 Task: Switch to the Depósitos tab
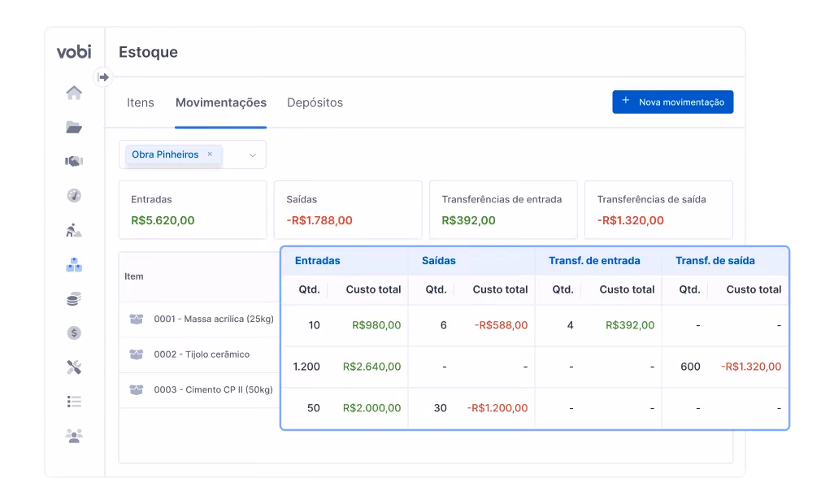(315, 102)
